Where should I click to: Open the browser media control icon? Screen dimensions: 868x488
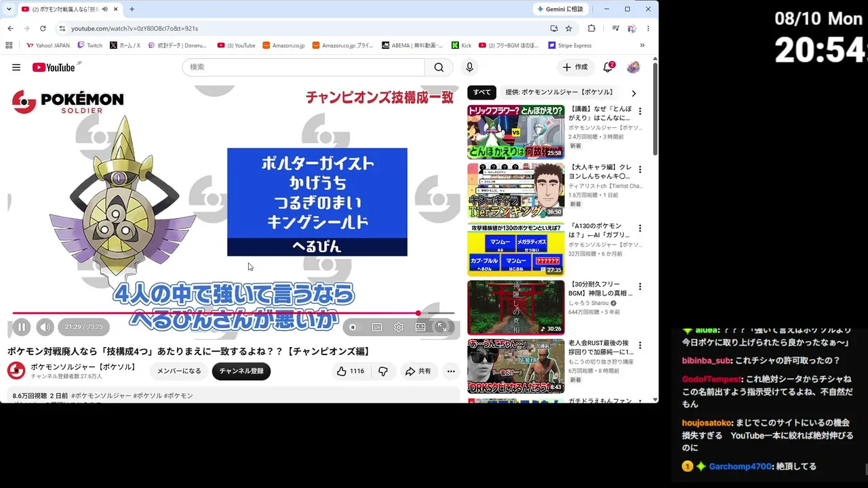click(615, 28)
